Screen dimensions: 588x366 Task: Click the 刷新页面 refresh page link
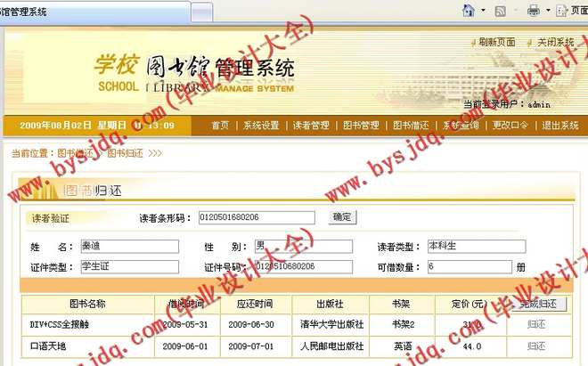(495, 42)
